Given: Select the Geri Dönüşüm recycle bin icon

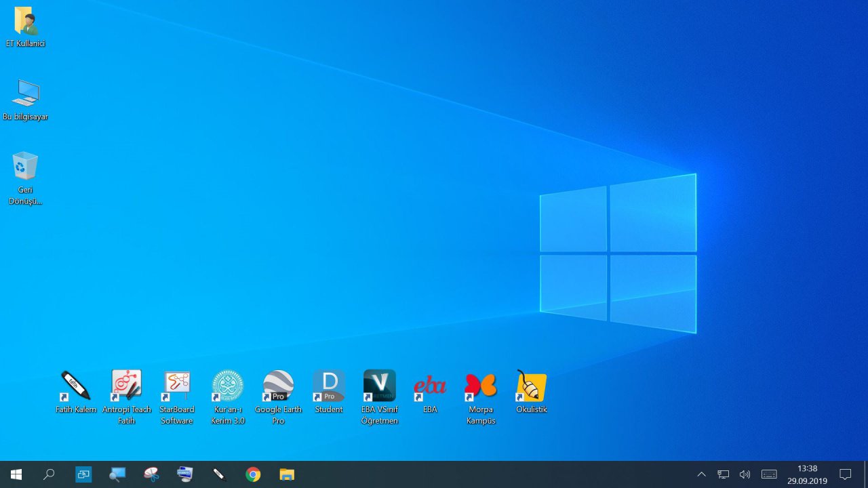Looking at the screenshot, I should 25,167.
